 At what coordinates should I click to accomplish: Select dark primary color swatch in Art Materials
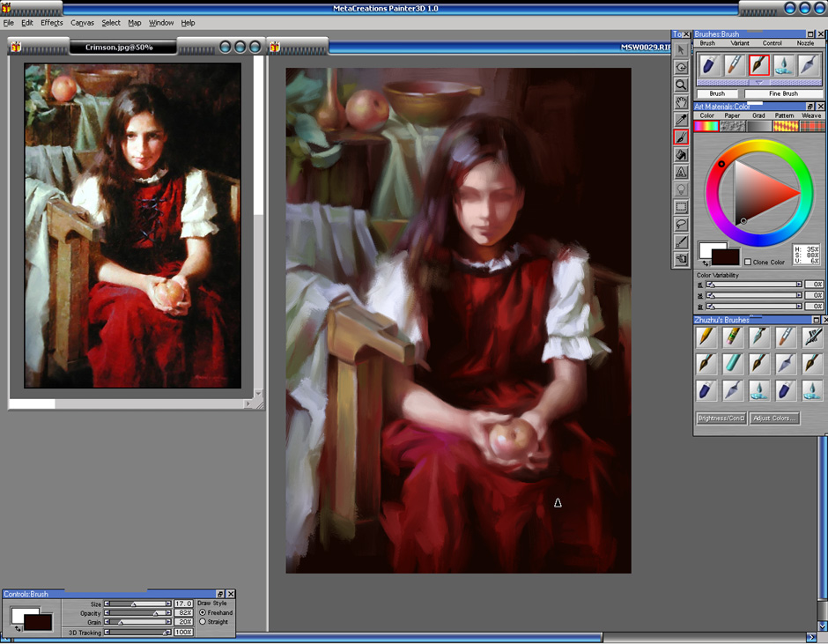pos(725,257)
